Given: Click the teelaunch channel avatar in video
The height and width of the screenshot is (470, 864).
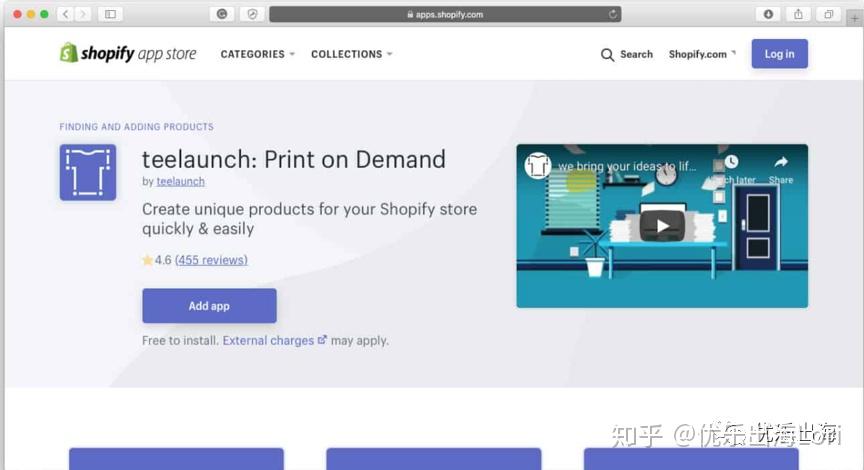Looking at the screenshot, I should point(538,165).
